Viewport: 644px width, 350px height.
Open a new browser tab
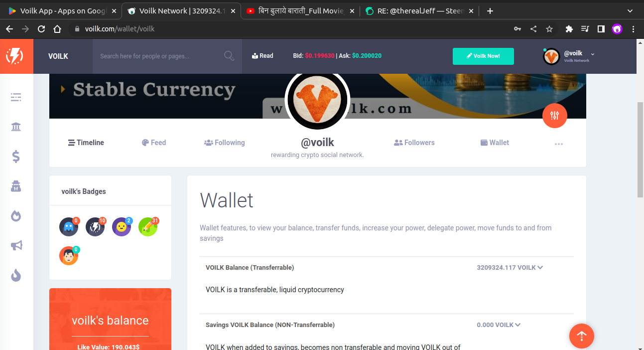490,10
